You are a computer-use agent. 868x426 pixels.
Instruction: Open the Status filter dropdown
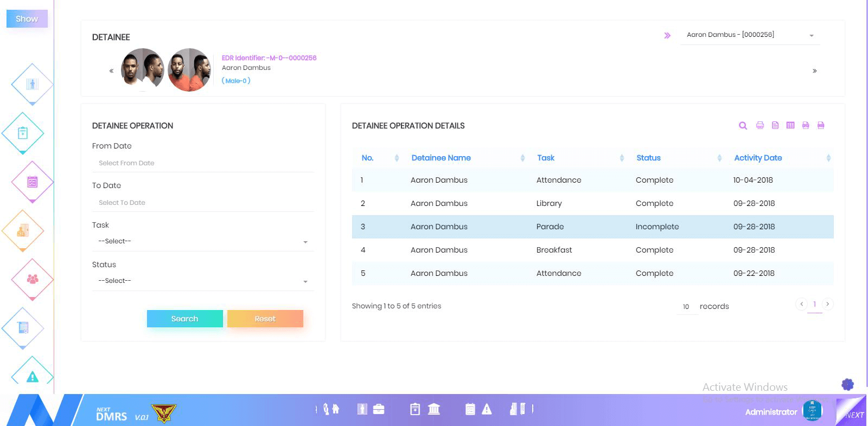(x=203, y=281)
